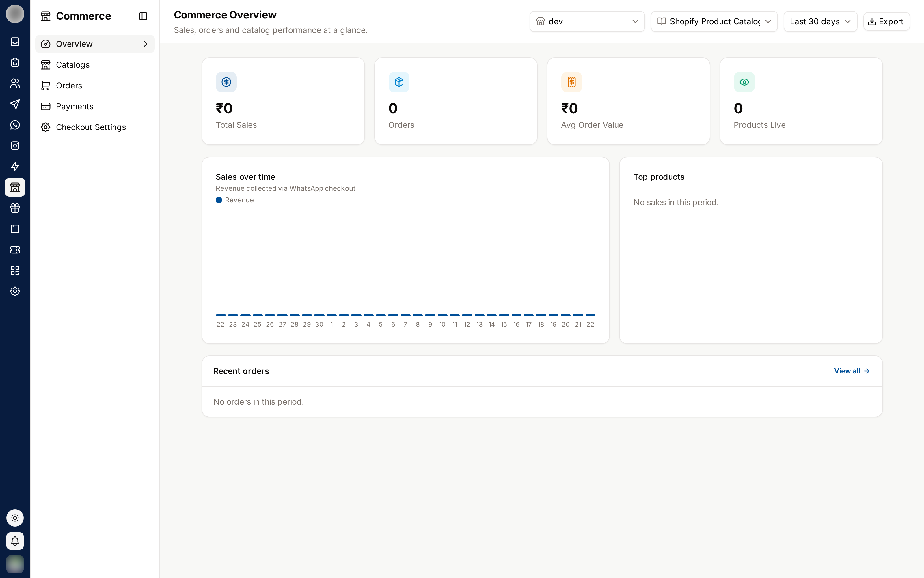Click the box Orders card icon
The width and height of the screenshot is (924, 578).
point(399,82)
